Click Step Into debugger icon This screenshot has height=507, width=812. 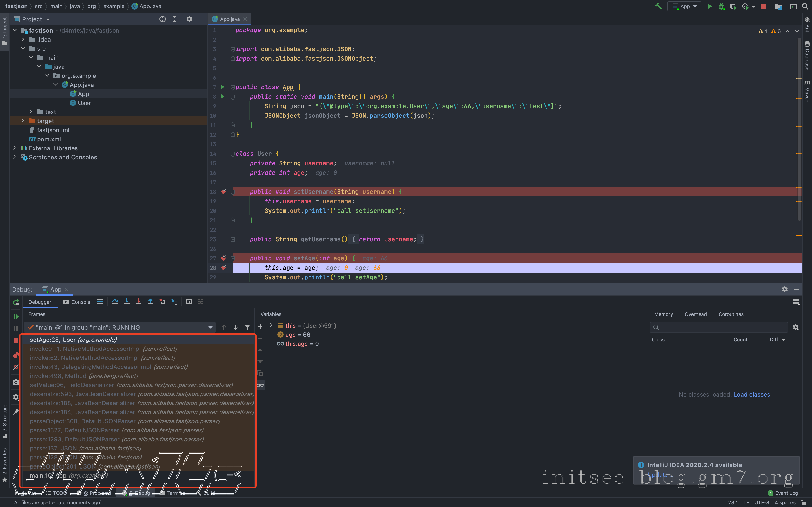point(127,301)
